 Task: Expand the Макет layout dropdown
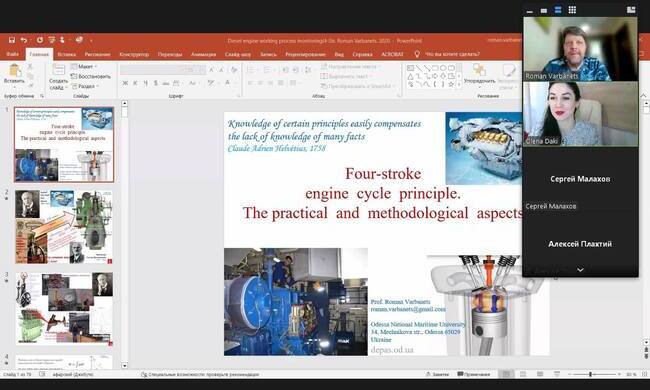coord(85,67)
